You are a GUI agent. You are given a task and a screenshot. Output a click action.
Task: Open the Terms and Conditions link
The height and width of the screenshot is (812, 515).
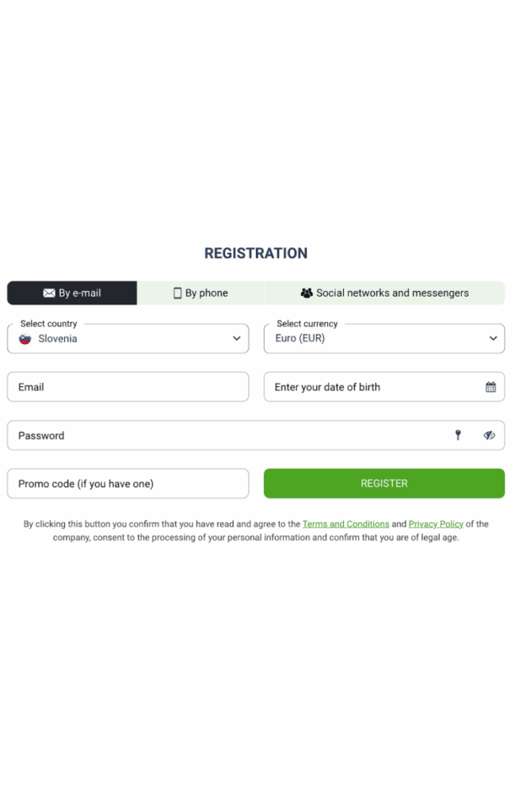[345, 524]
